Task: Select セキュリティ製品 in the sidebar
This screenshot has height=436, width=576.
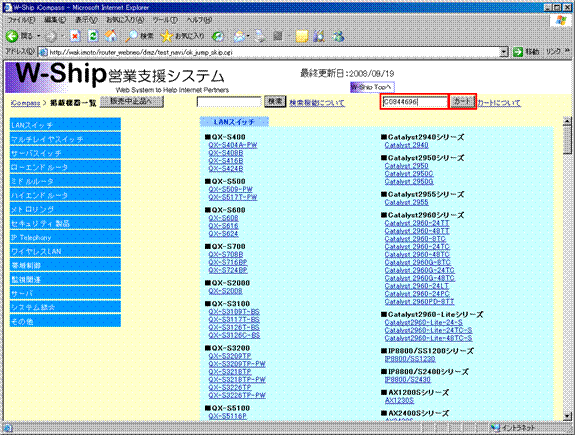Action: [x=65, y=223]
